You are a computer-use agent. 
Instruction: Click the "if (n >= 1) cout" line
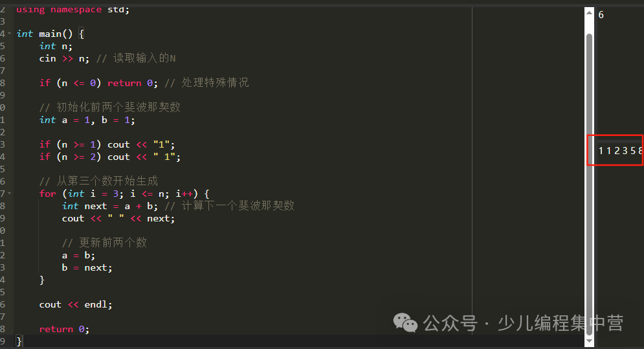coord(107,144)
